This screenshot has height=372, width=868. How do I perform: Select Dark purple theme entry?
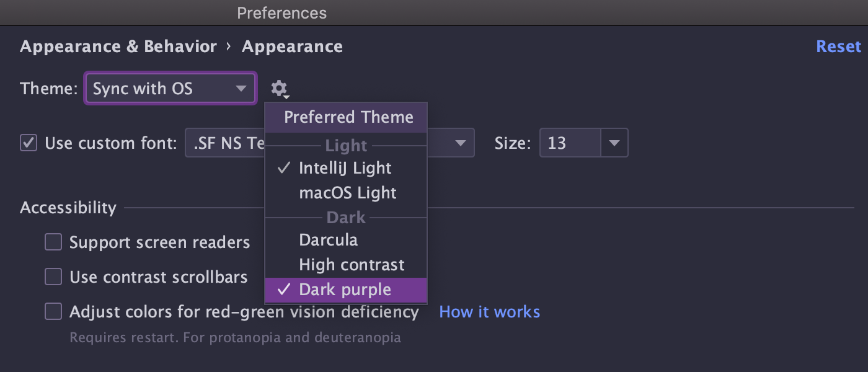345,290
